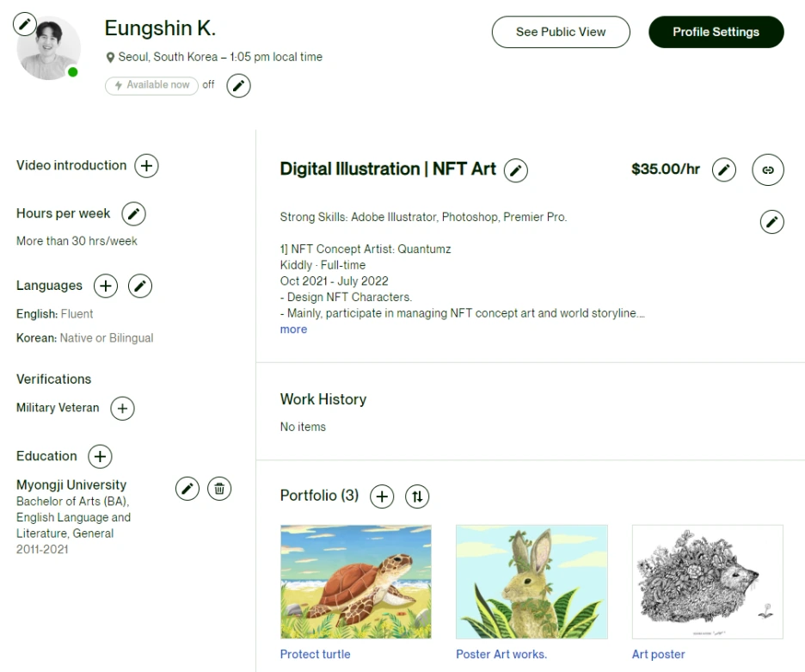
Task: Edit the profile photo
Action: pyautogui.click(x=26, y=23)
